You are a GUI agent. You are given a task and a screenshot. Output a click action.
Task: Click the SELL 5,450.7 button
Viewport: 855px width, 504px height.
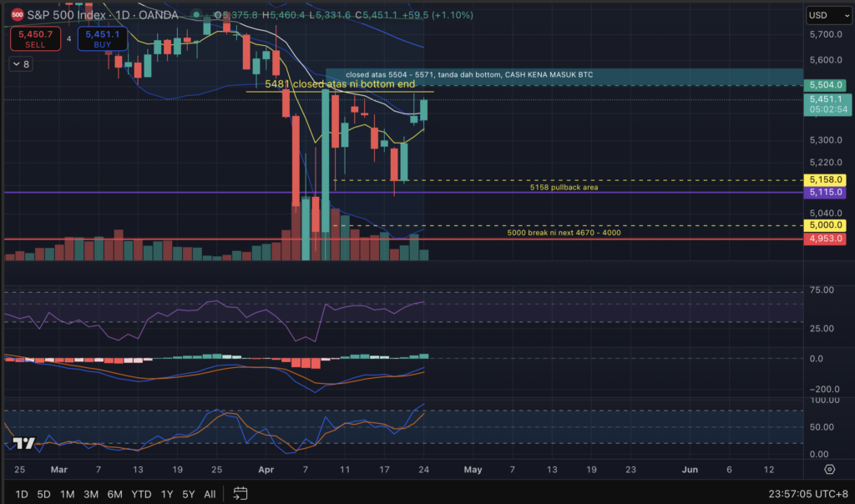35,38
